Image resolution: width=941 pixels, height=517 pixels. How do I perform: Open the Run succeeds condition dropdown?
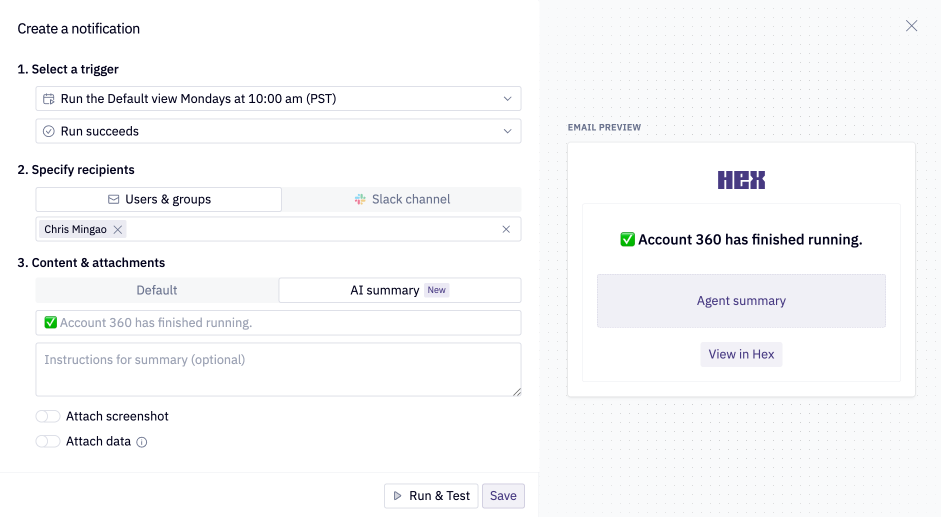click(507, 131)
